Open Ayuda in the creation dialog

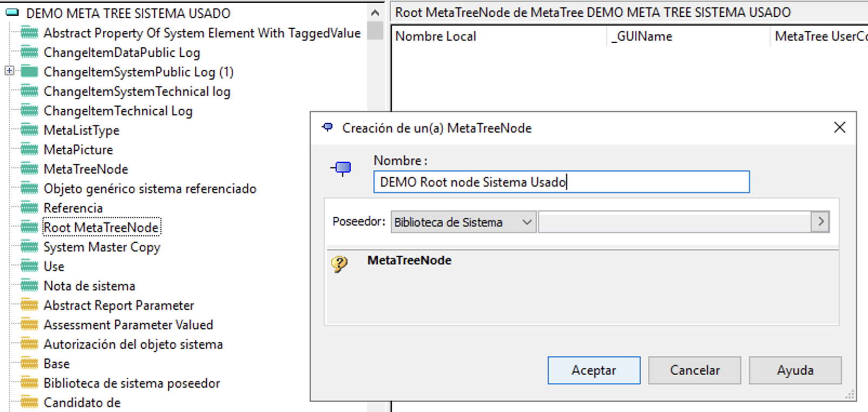click(795, 370)
